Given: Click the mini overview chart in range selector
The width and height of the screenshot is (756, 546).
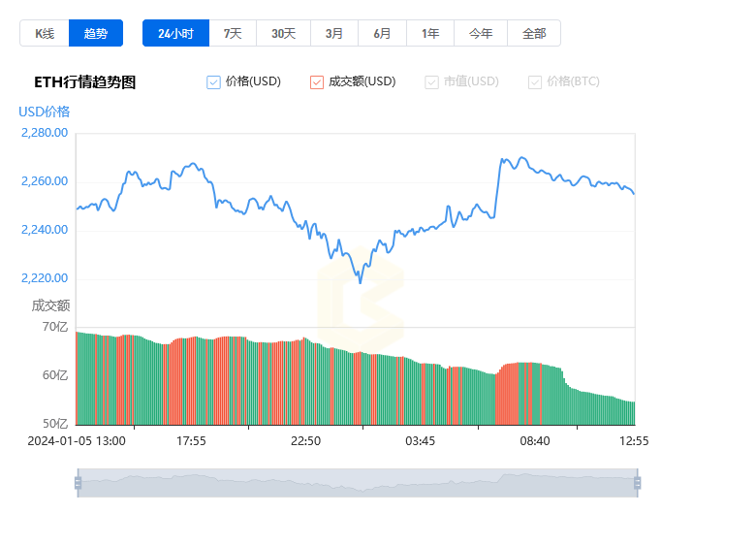Looking at the screenshot, I should coord(358,483).
